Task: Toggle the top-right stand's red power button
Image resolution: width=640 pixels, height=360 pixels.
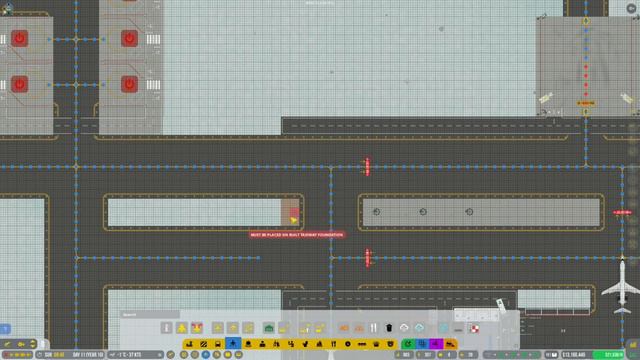Action: (129, 38)
